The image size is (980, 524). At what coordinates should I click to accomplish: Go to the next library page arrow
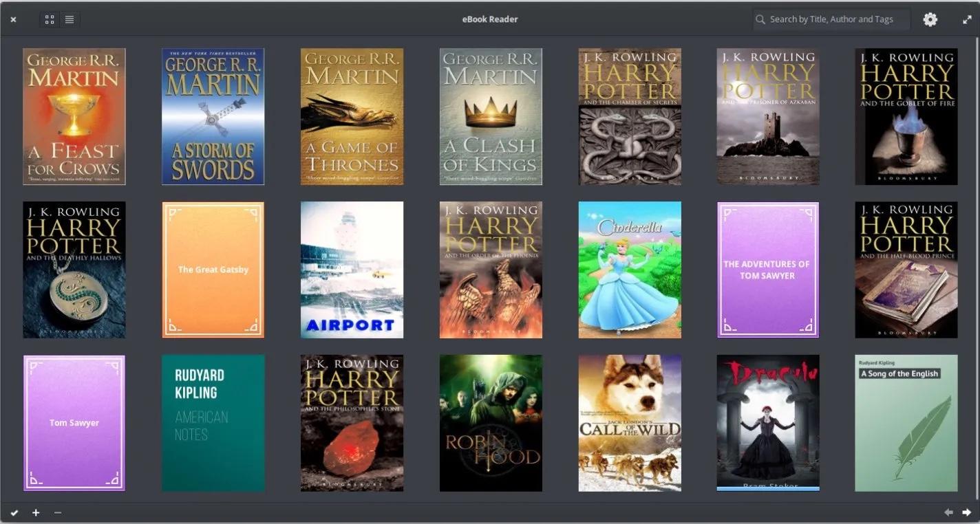coord(967,512)
